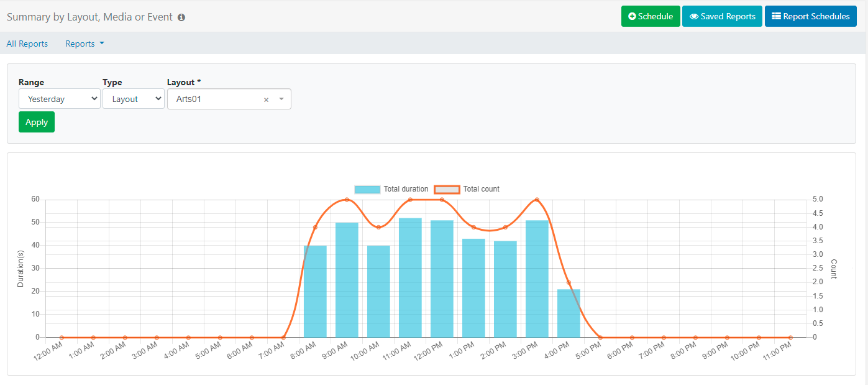Open the Range dropdown showing Yesterday
Image resolution: width=868 pixels, height=385 pixels.
coord(60,99)
